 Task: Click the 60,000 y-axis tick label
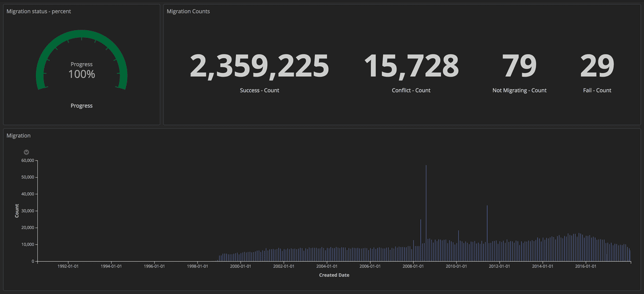coord(27,161)
